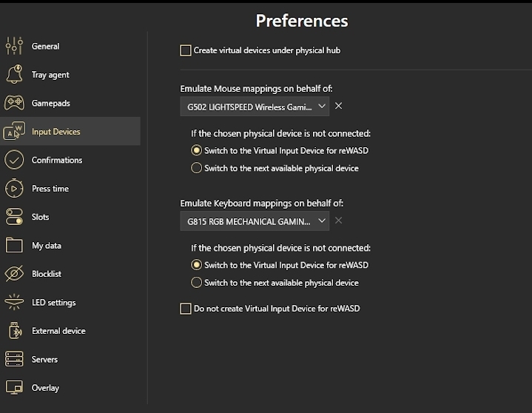The height and width of the screenshot is (413, 532).
Task: Go to Overlay preferences
Action: (45, 388)
